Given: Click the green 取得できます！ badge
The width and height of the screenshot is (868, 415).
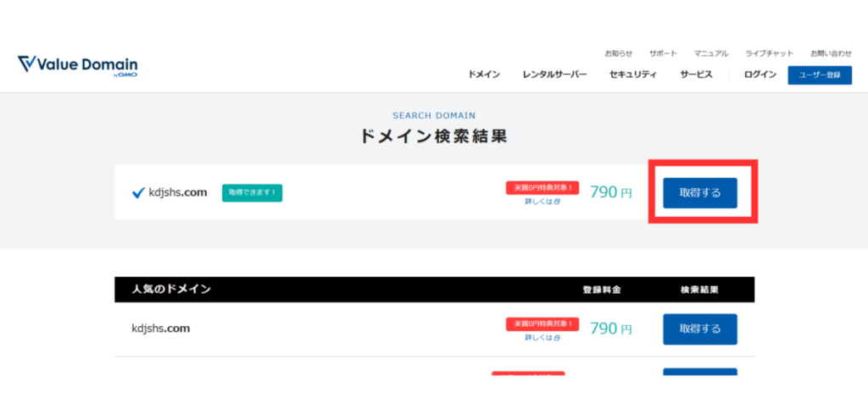Looking at the screenshot, I should pos(252,193).
